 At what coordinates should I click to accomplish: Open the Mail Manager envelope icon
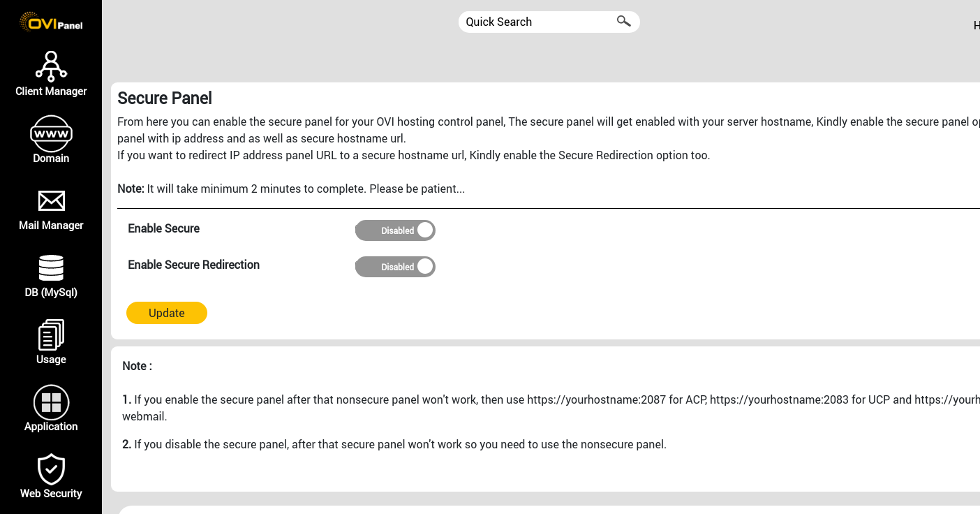(51, 200)
